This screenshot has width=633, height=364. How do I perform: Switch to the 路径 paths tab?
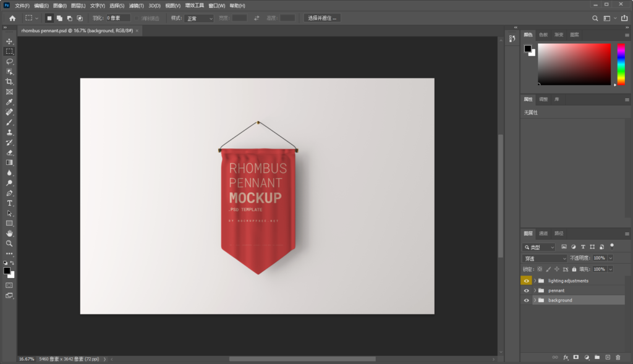[x=559, y=233]
